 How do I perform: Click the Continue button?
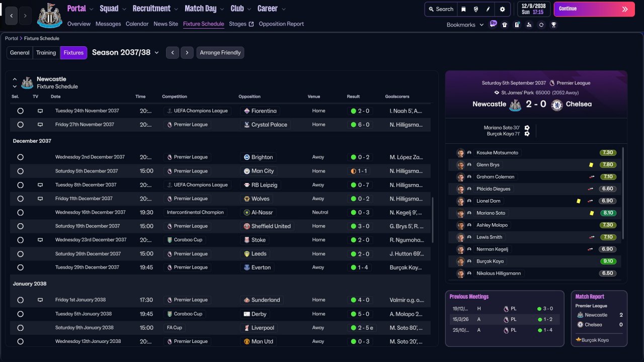click(x=594, y=9)
